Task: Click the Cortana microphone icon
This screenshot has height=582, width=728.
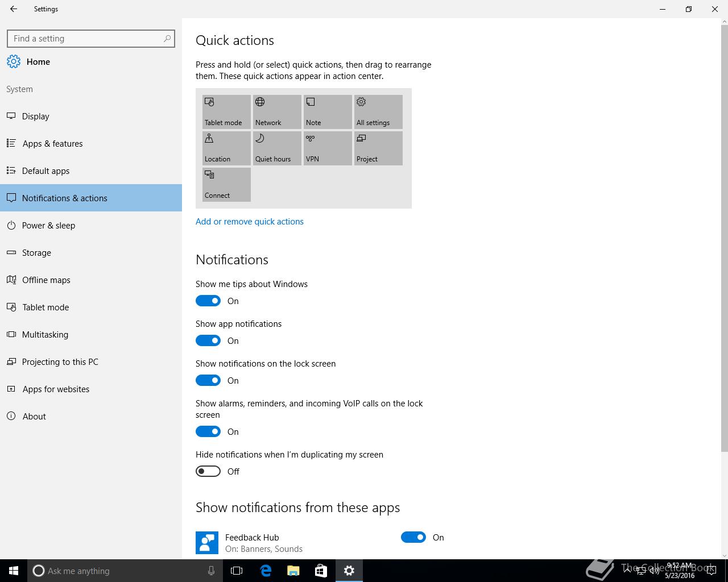Action: (x=211, y=571)
